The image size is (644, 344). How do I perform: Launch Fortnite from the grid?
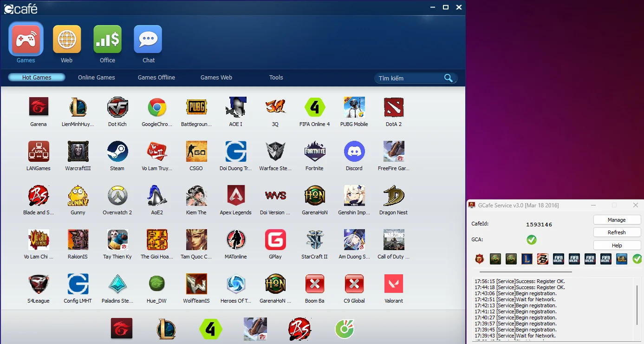coord(314,152)
